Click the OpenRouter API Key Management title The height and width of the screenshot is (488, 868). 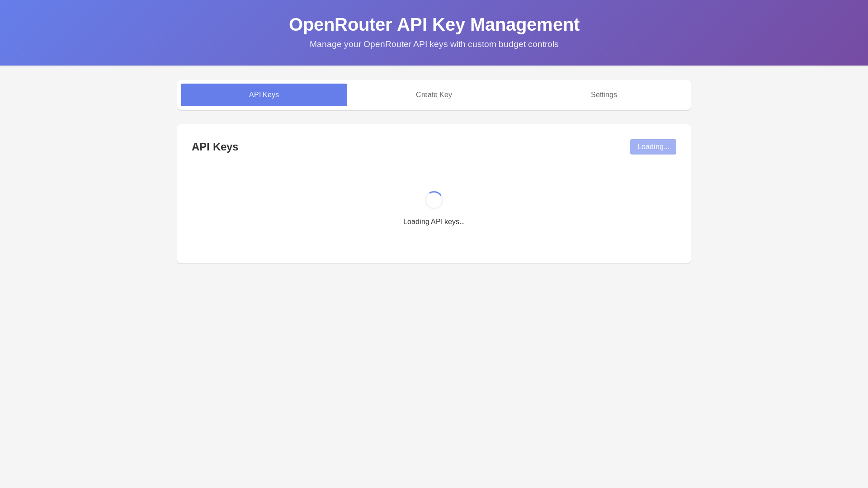(x=434, y=24)
